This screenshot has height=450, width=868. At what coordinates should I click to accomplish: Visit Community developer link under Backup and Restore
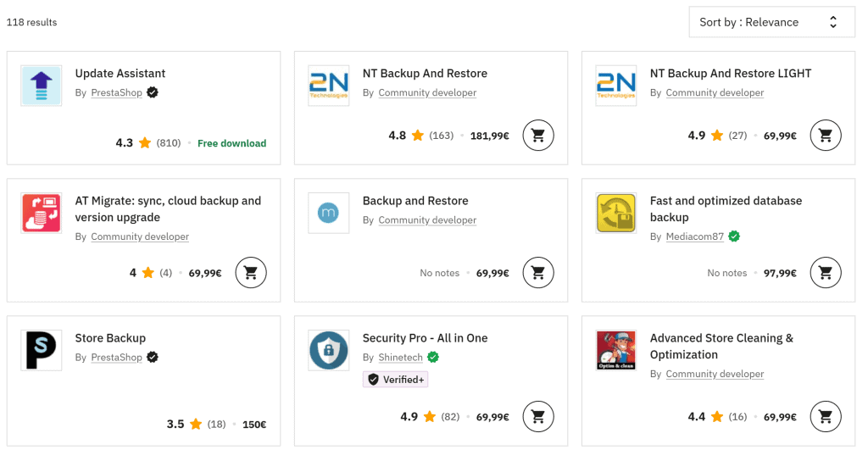427,219
